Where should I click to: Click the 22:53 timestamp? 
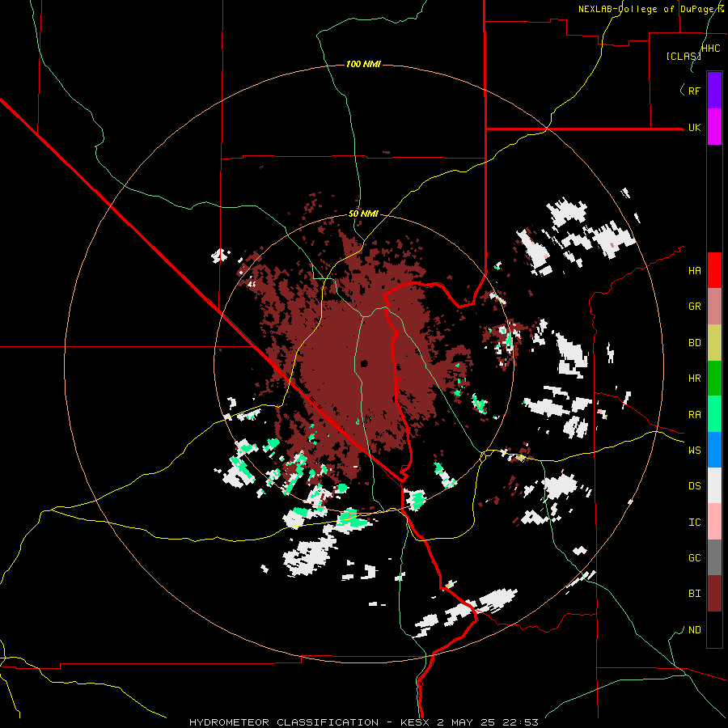[520, 722]
